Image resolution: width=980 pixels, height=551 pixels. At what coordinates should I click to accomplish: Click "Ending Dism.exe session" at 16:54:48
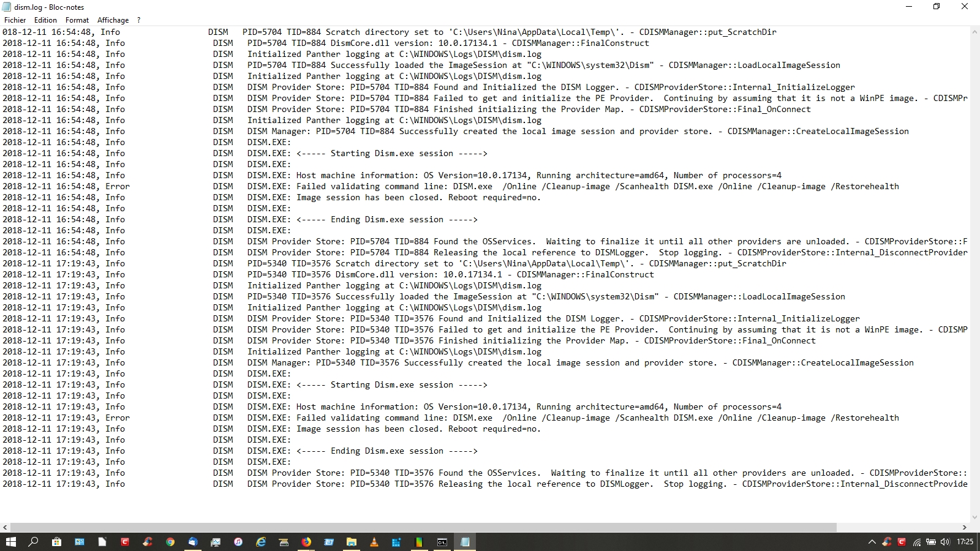coord(387,219)
